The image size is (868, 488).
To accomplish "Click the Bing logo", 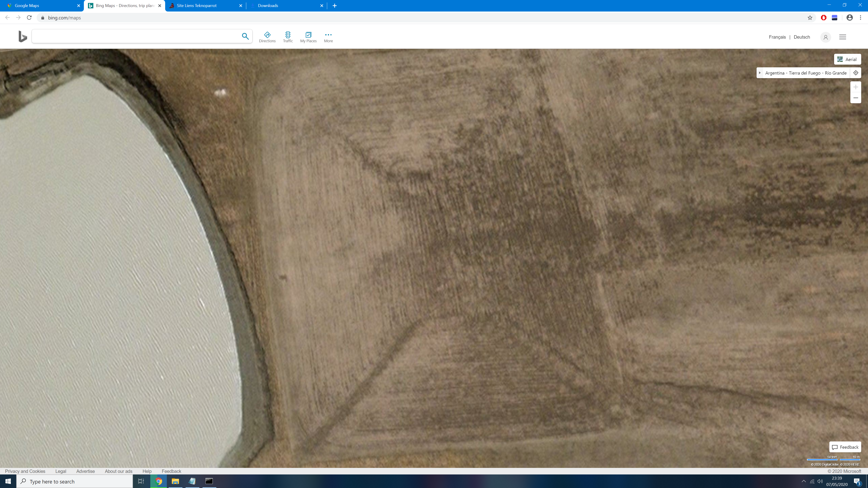I will coord(23,36).
